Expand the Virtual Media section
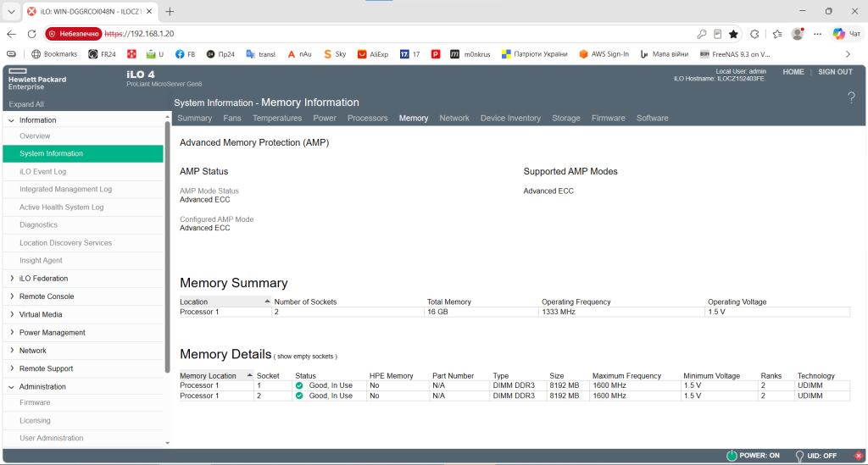868x465 pixels. click(12, 314)
